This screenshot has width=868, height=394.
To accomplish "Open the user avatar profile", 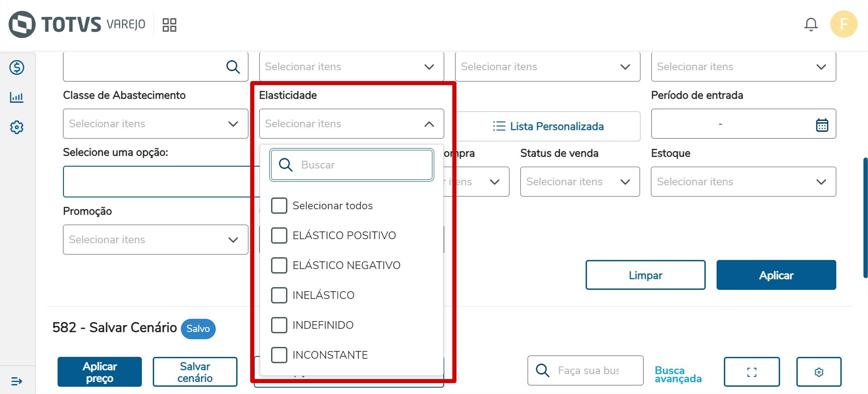I will click(x=844, y=24).
